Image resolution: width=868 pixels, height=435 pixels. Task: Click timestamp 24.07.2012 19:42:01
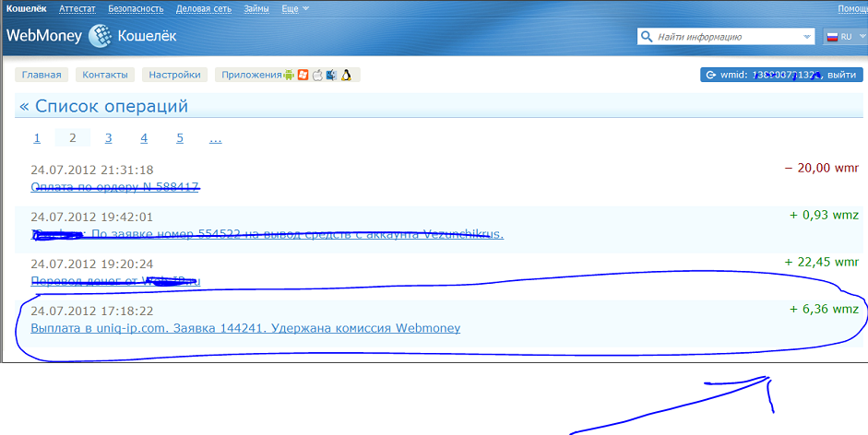point(92,217)
